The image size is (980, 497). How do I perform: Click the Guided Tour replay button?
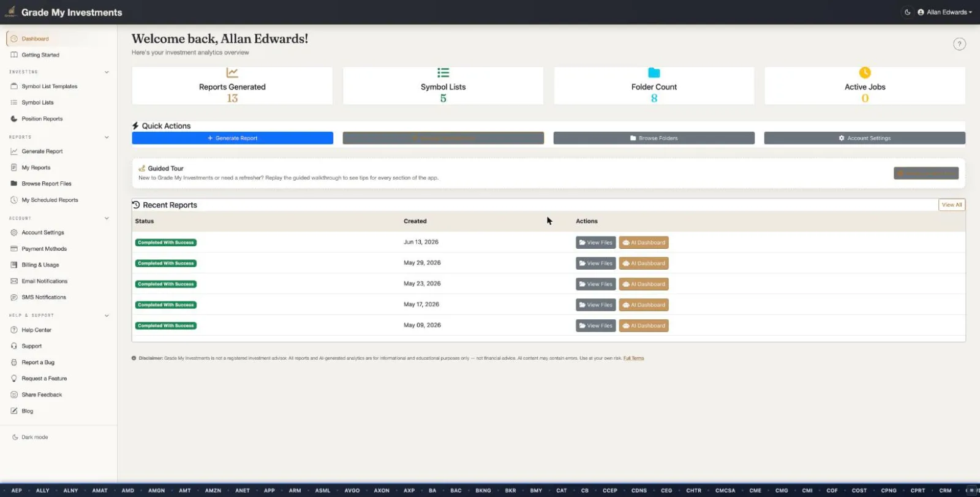[x=926, y=173]
